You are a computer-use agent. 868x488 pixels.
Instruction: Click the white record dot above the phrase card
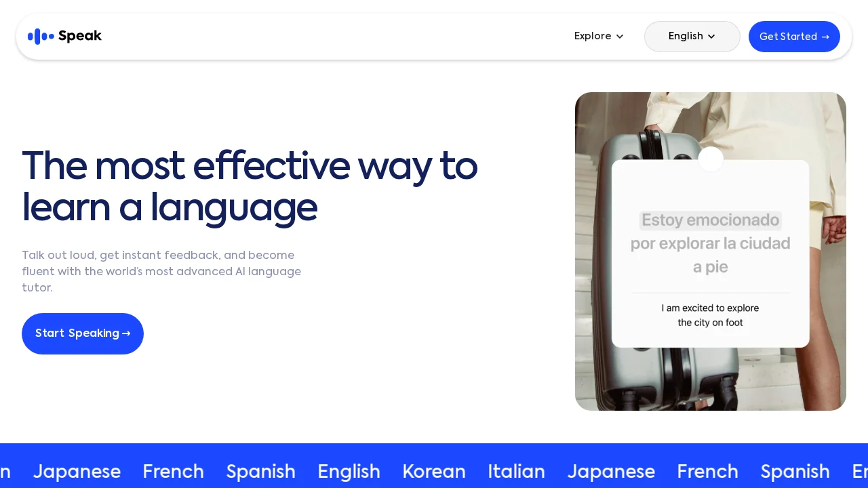pyautogui.click(x=711, y=159)
